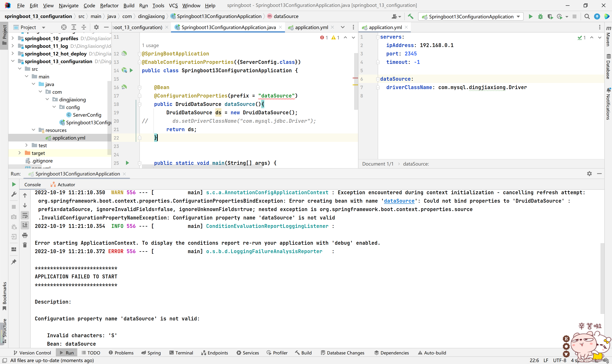Open the Profiler tool window
The height and width of the screenshot is (364, 612).
point(277,353)
